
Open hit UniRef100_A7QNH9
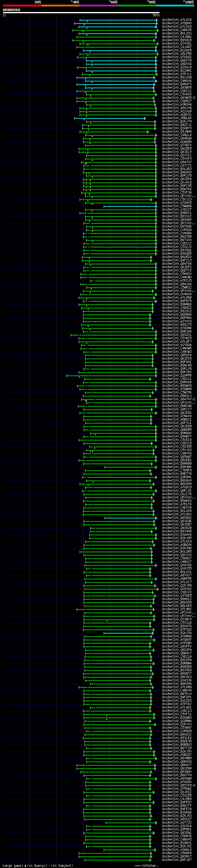point(177,389)
